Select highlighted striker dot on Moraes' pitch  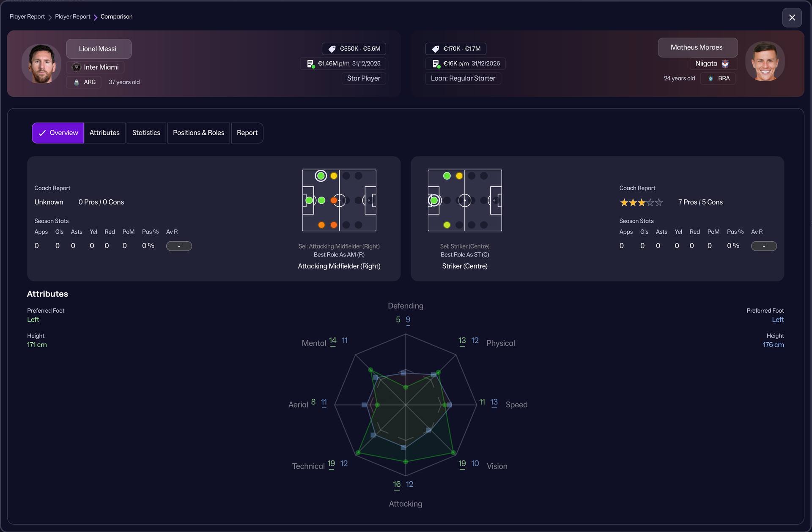(x=434, y=200)
